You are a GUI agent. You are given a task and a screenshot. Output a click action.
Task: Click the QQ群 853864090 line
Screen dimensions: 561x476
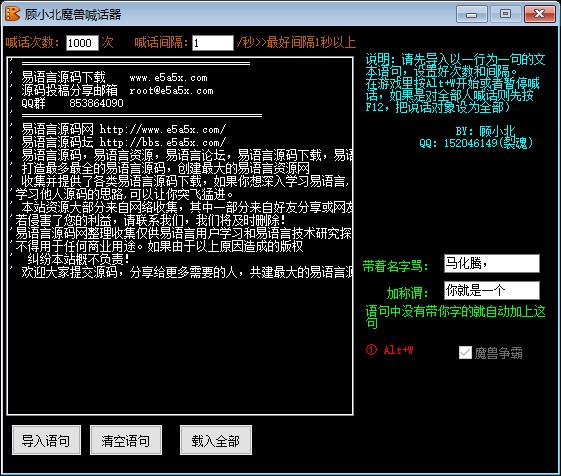(x=72, y=103)
